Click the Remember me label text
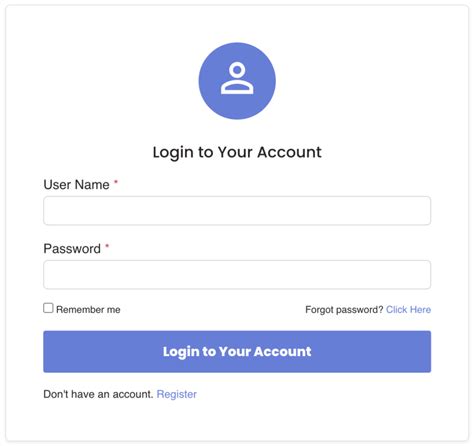 coord(88,310)
